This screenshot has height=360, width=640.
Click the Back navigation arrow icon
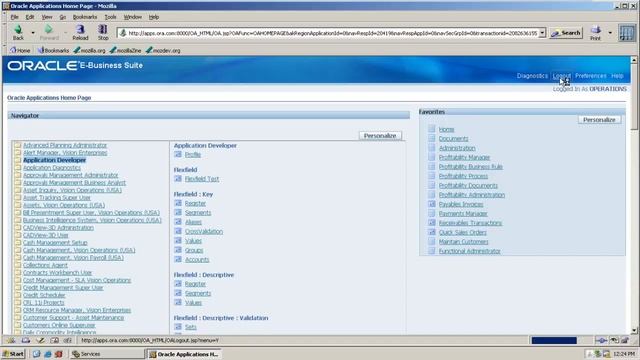click(x=18, y=29)
